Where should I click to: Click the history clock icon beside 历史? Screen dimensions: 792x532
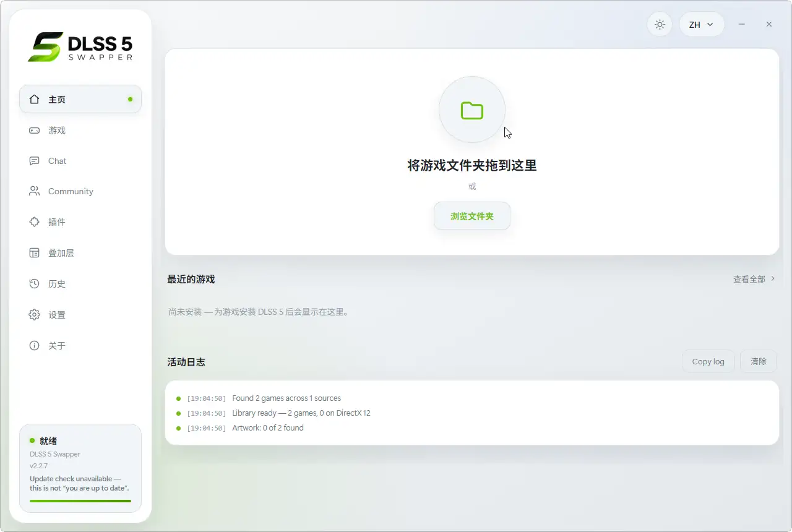tap(35, 284)
